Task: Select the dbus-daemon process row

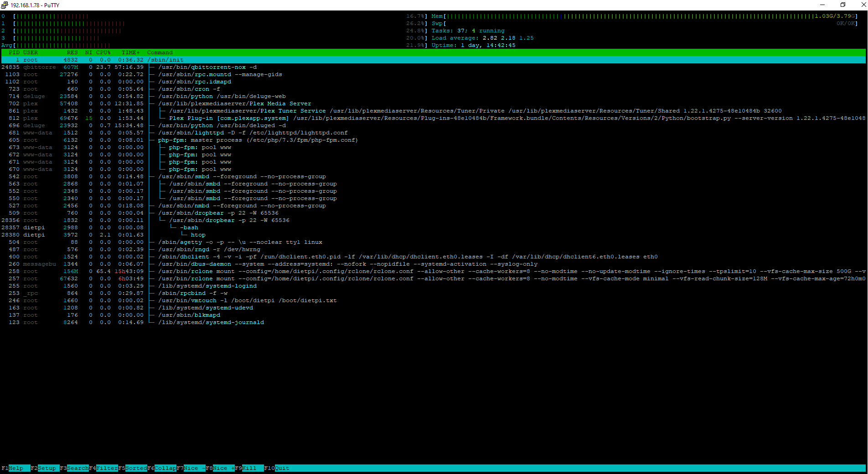Action: click(434, 264)
